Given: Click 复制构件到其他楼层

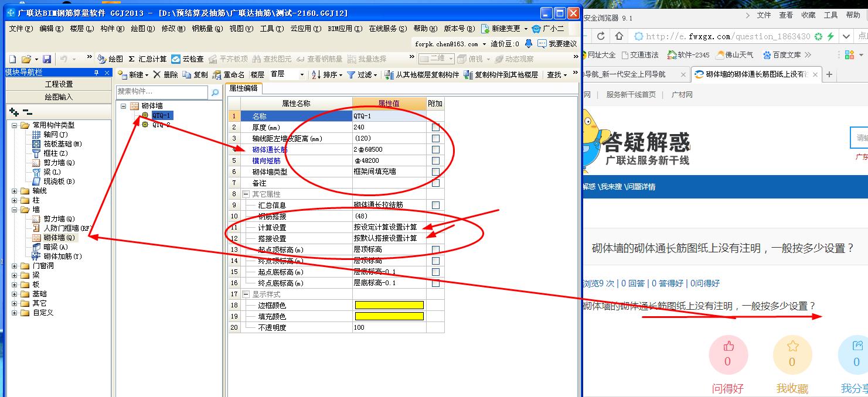Looking at the screenshot, I should pyautogui.click(x=501, y=75).
